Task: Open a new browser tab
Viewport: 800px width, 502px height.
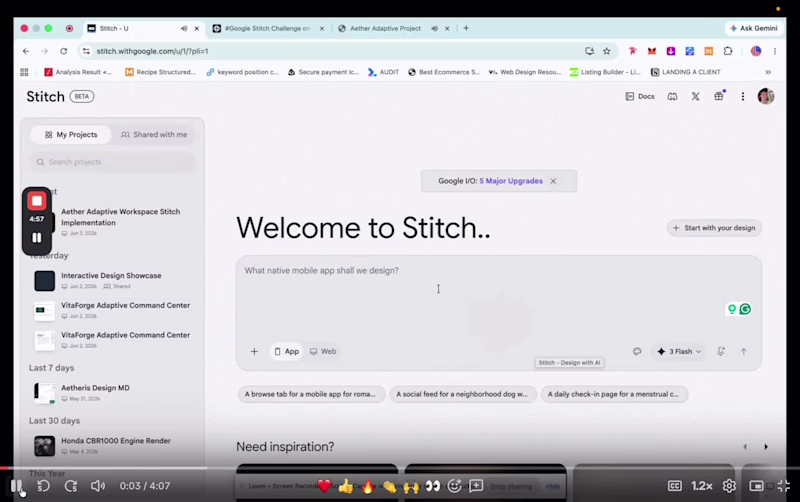Action: pos(466,29)
